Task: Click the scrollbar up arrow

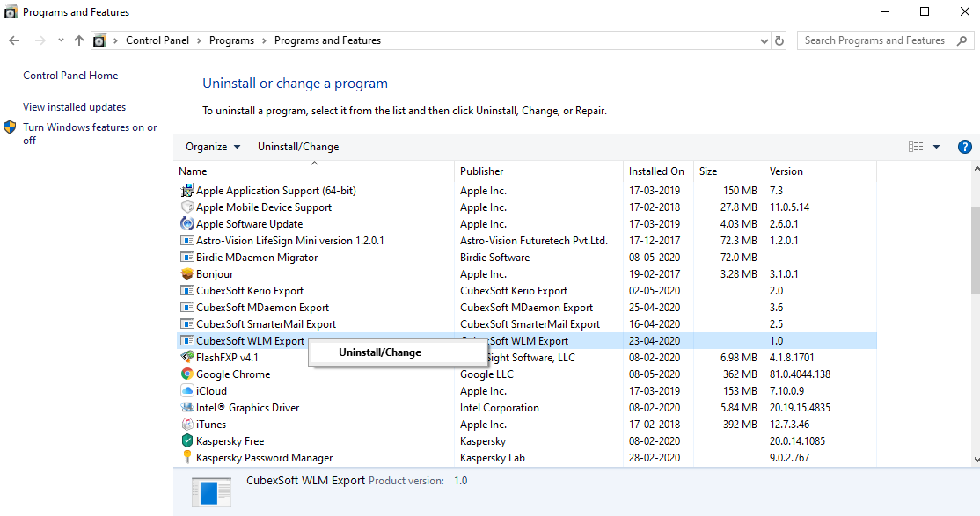Action: pyautogui.click(x=976, y=169)
